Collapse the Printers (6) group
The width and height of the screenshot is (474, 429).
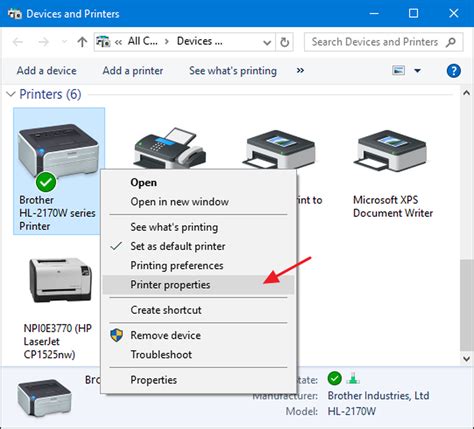(x=11, y=94)
